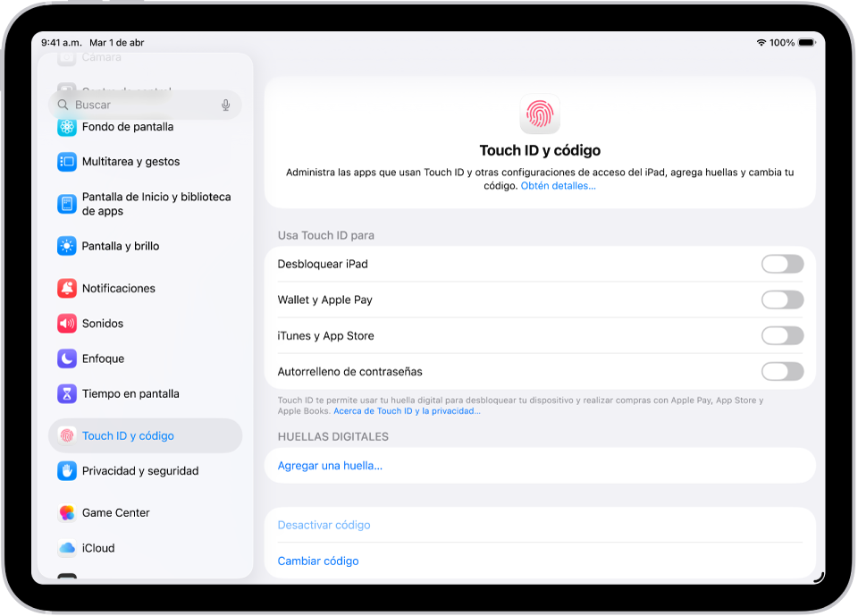The image size is (858, 616).
Task: Click the HUELLAS DIGITALES section heading
Action: tap(333, 437)
